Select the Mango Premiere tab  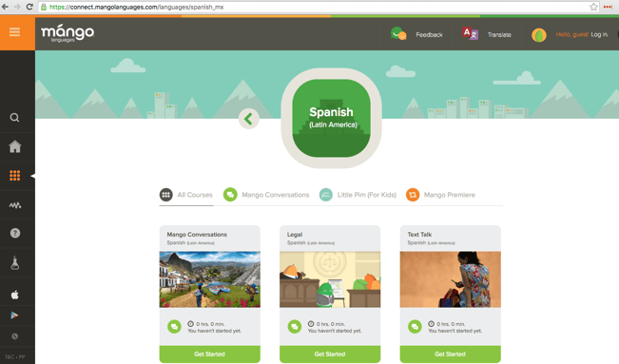(x=440, y=195)
